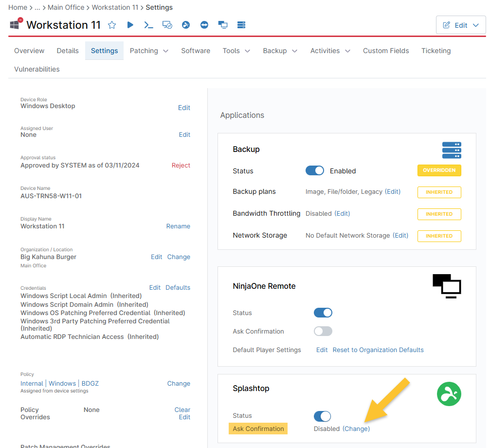Image resolution: width=490 pixels, height=448 pixels.
Task: Click the favorite star icon next to Workstation 11
Action: point(112,25)
